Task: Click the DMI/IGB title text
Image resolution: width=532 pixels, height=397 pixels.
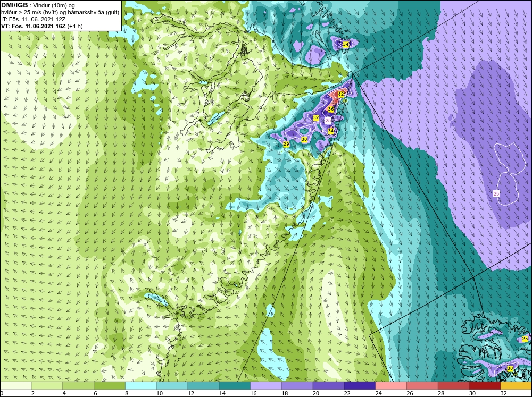Action: (x=14, y=5)
